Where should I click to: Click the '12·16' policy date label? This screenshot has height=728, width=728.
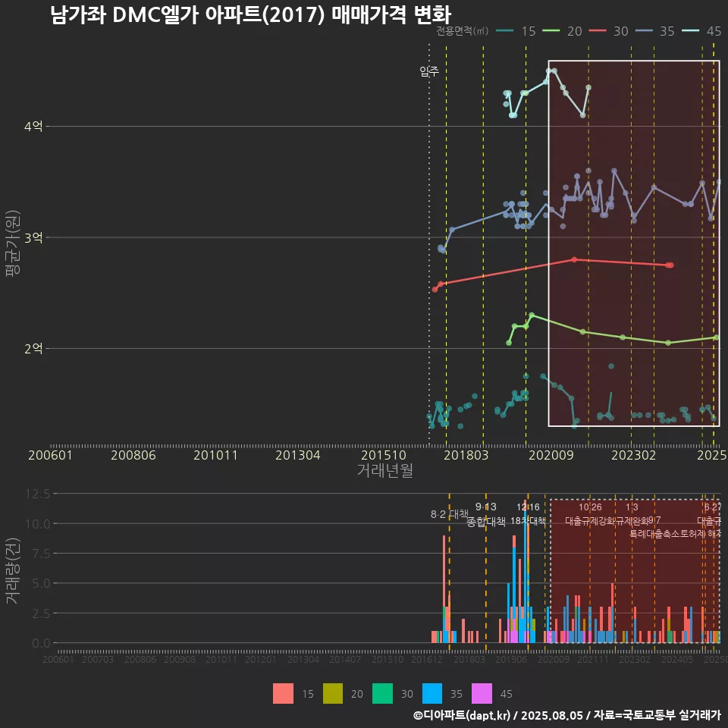click(x=528, y=507)
